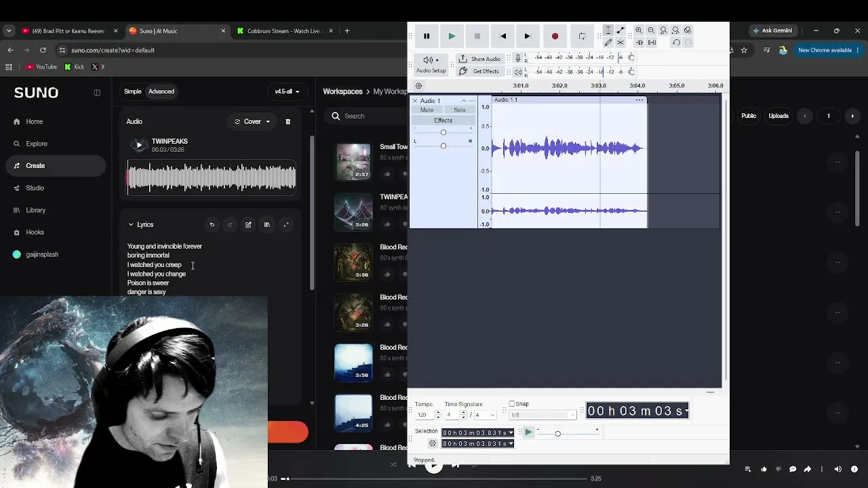Close the Audio 1 track

click(415, 101)
